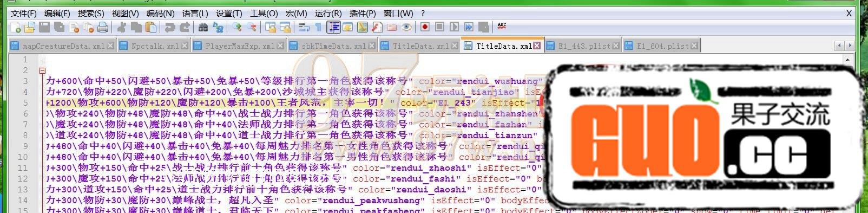Open the 语言(L) language menu
Viewport: 868px width, 213px height.
coord(195,13)
